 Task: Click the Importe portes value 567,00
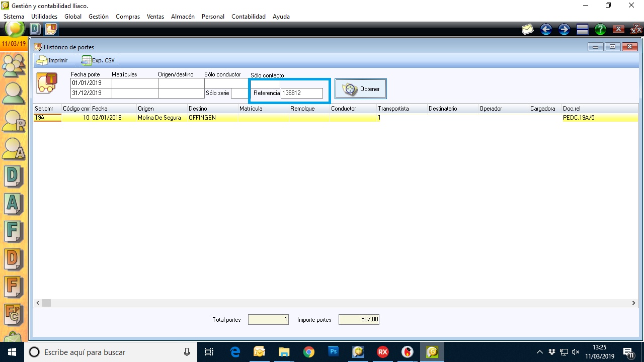click(x=359, y=319)
